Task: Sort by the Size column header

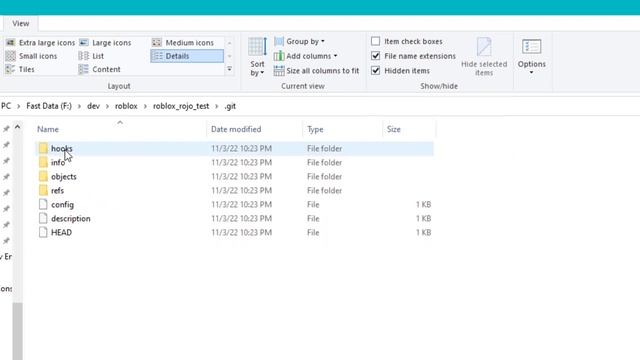Action: (393, 129)
